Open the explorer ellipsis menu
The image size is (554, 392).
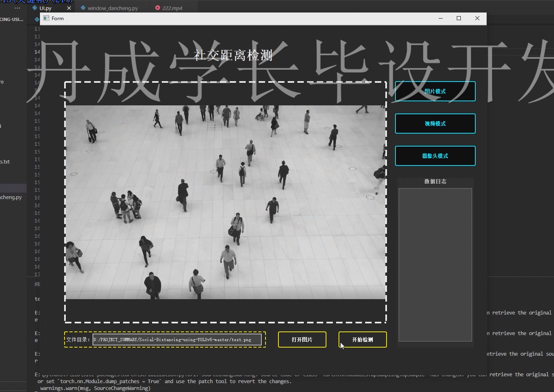point(17,8)
